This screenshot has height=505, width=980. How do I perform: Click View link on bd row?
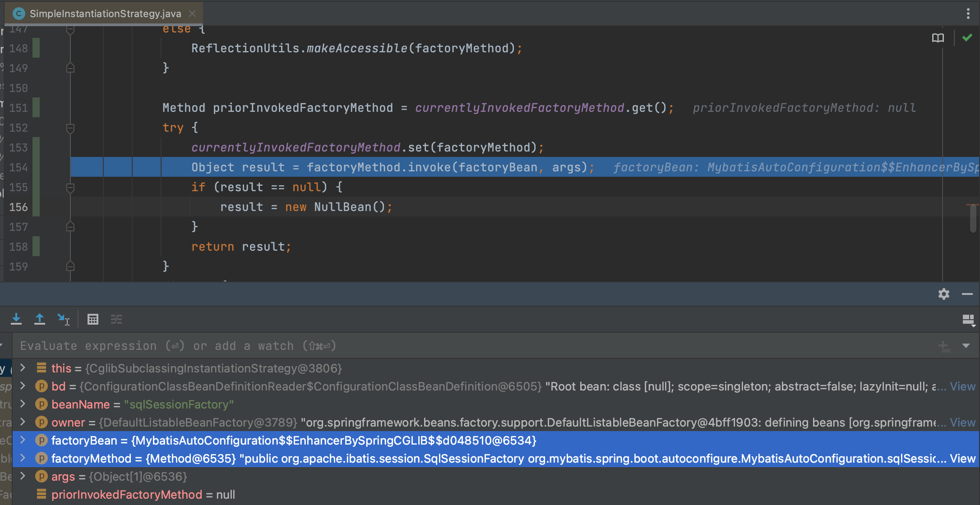point(962,386)
